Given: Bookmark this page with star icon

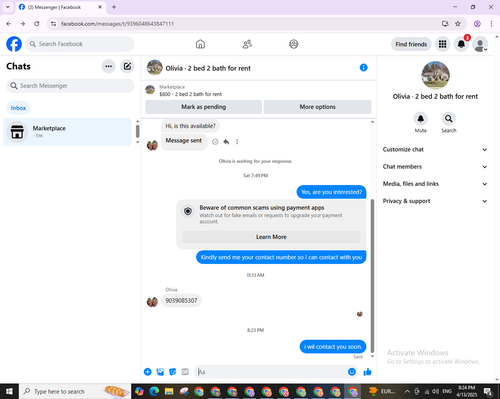Looking at the screenshot, I should (x=458, y=24).
